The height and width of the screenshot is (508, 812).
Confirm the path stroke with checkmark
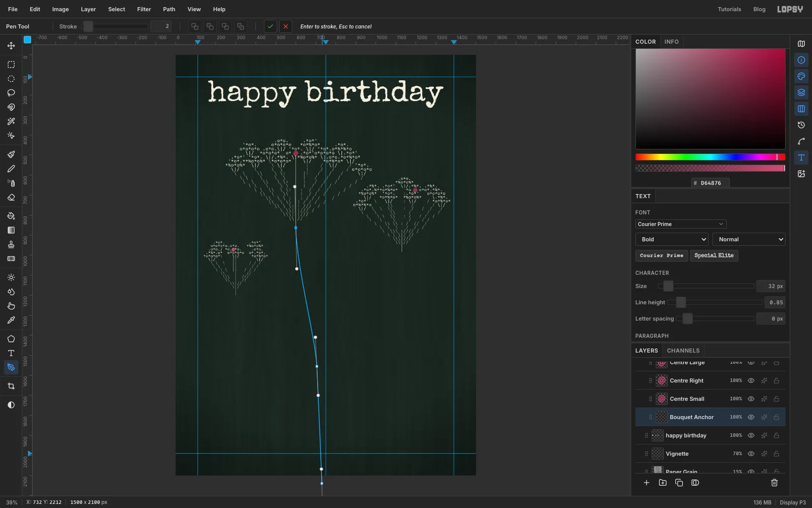coord(270,26)
